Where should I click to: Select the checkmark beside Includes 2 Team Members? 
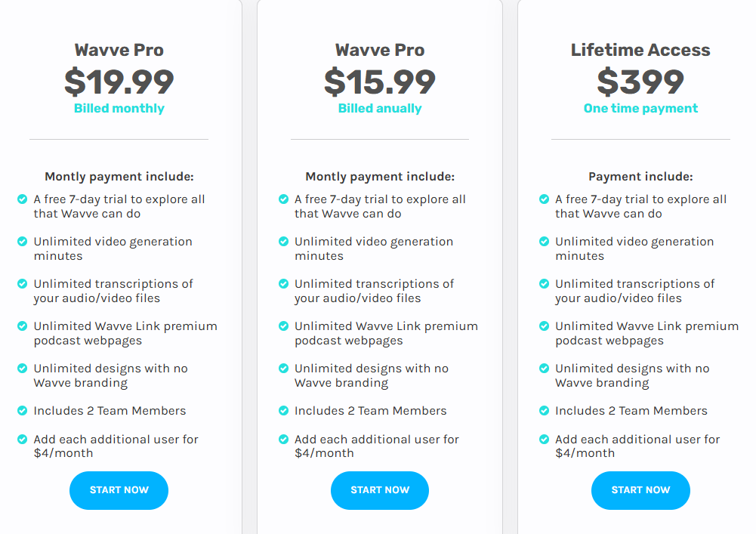(21, 411)
